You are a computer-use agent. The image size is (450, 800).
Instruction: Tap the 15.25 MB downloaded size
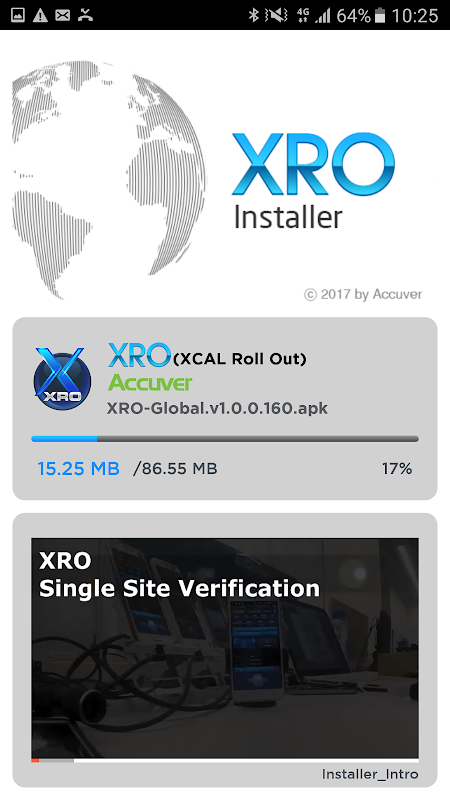pos(79,468)
